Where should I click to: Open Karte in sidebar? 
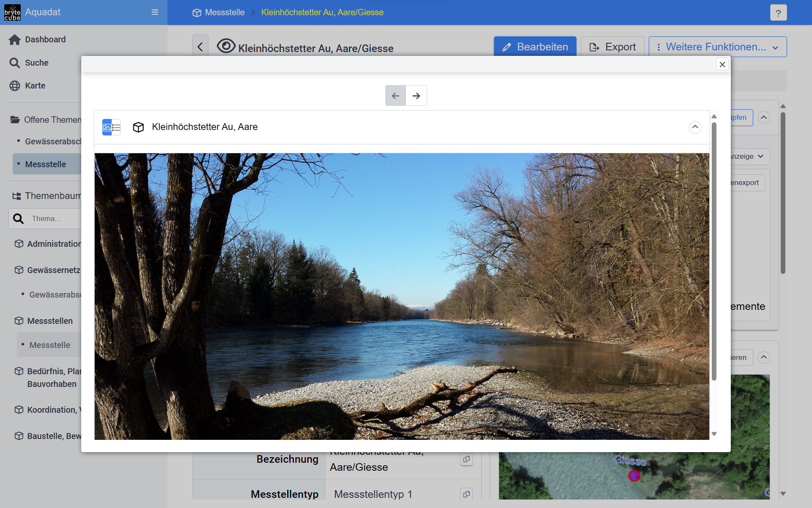35,86
